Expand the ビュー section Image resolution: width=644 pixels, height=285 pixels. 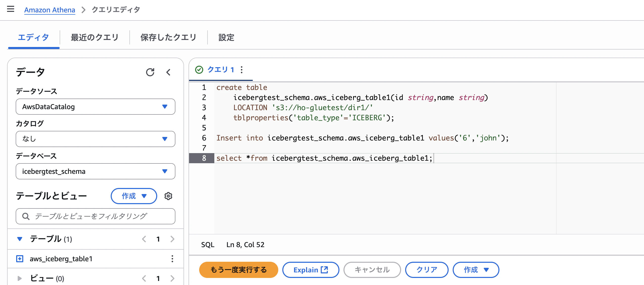pos(20,278)
